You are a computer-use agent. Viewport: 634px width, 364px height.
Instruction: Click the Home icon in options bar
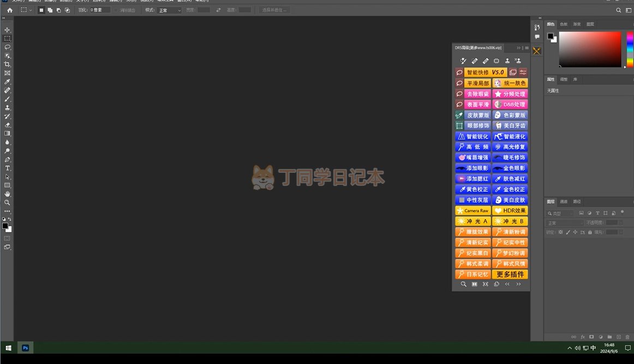click(9, 10)
